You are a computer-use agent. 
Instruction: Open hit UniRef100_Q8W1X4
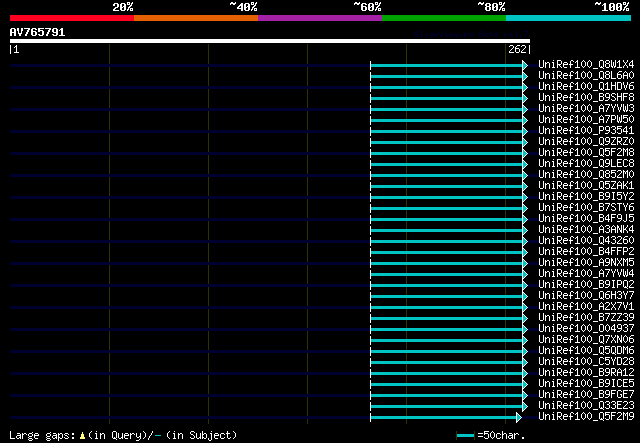click(586, 65)
